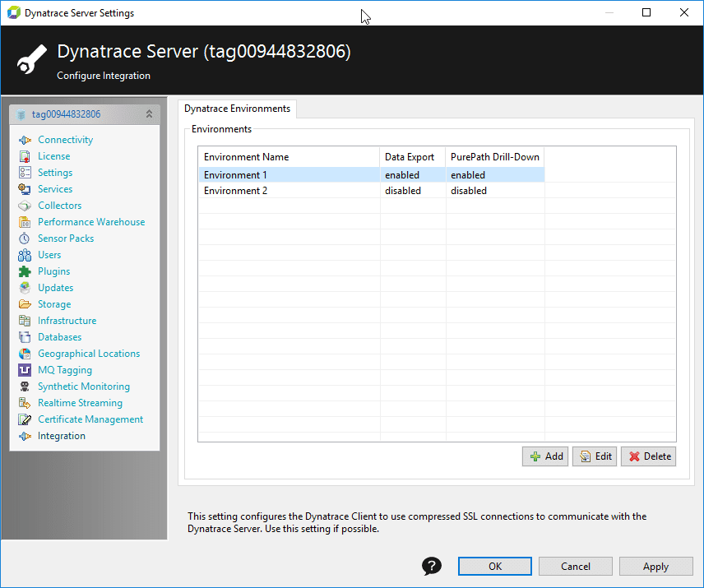Maximize the Dynatrace Server Settings window
The image size is (704, 588).
coord(646,12)
